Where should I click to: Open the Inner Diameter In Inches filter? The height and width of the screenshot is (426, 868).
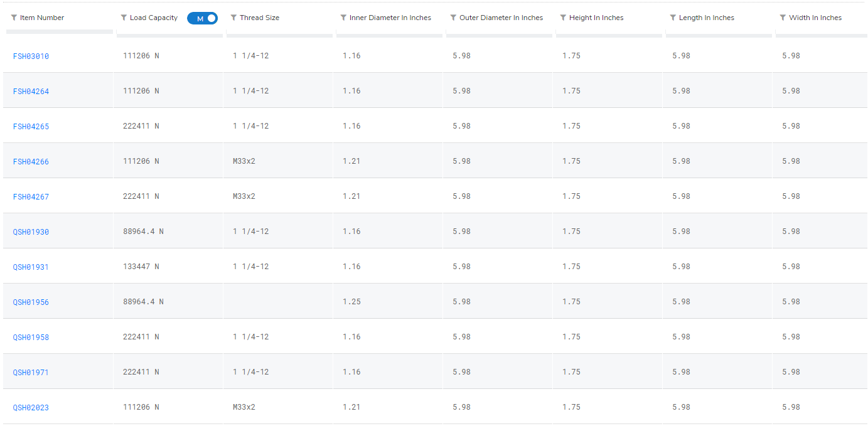pyautogui.click(x=343, y=18)
